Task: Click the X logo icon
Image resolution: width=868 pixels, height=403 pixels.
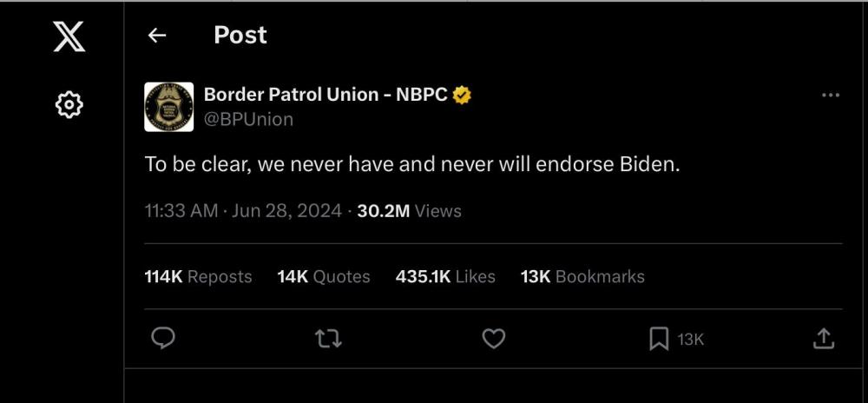Action: pos(69,36)
